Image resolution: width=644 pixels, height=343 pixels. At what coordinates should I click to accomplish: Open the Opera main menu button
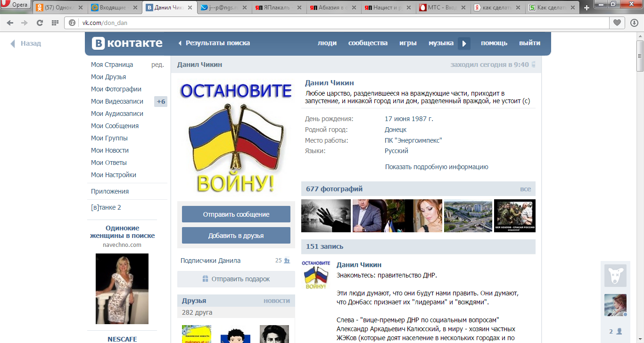16,5
